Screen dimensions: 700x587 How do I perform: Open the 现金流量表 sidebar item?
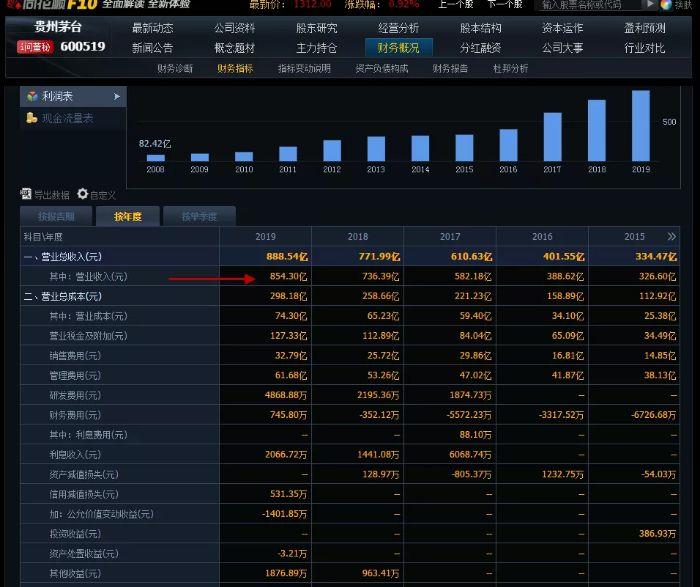pos(73,118)
